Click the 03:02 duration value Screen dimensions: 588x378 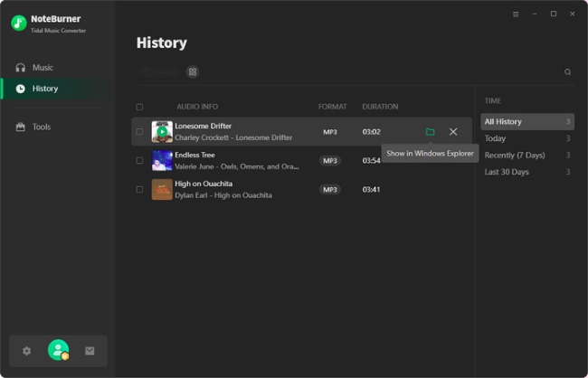[x=371, y=132]
